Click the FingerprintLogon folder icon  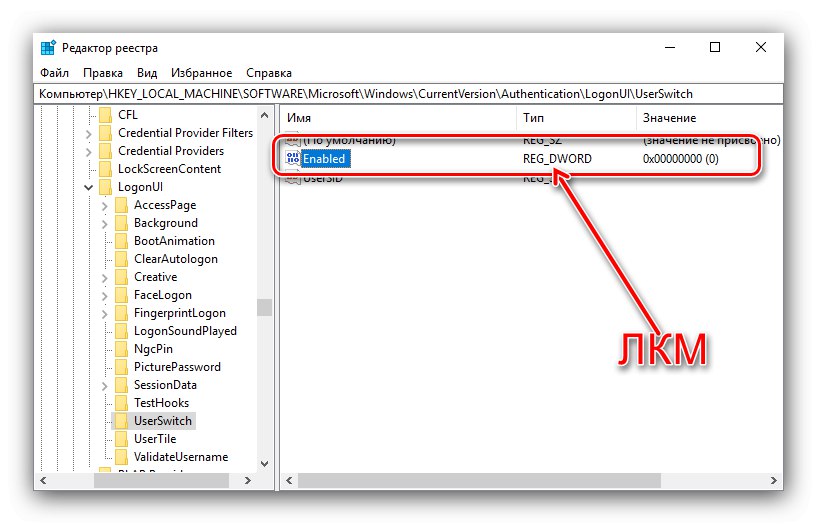click(x=121, y=313)
